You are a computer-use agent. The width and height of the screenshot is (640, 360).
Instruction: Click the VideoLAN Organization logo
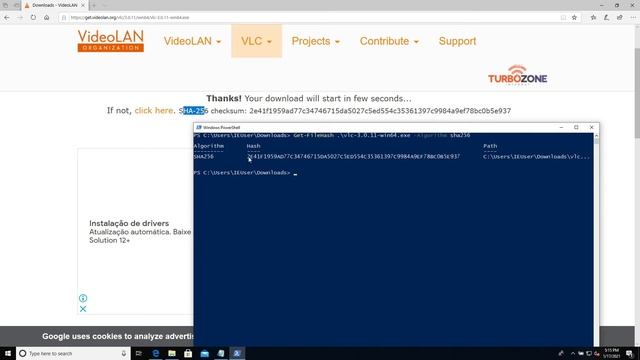coord(111,41)
